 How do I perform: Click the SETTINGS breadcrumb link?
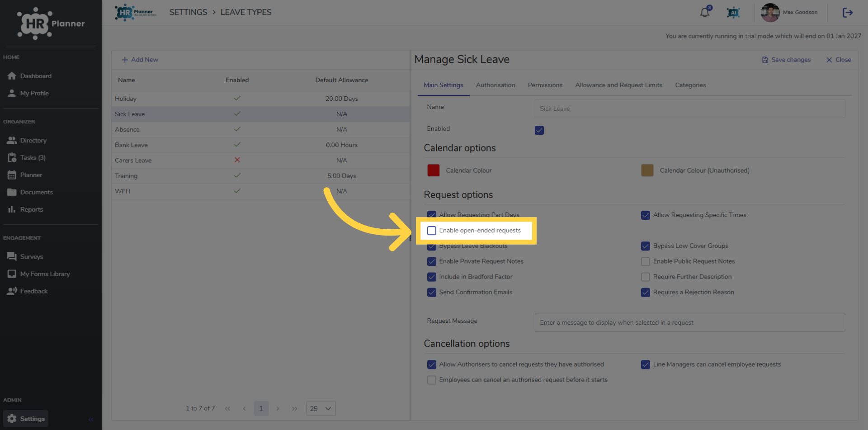[188, 12]
